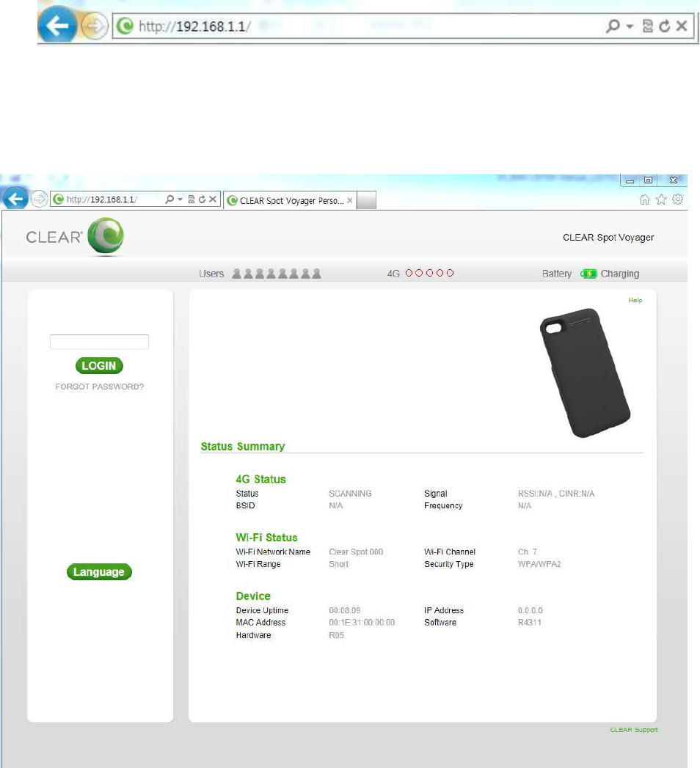
Task: Click the Ch. 7 channel value
Action: [528, 552]
